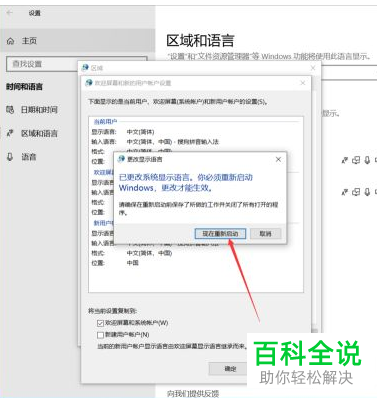
Task: Click the 时间和语言 sidebar header
Action: click(x=24, y=87)
